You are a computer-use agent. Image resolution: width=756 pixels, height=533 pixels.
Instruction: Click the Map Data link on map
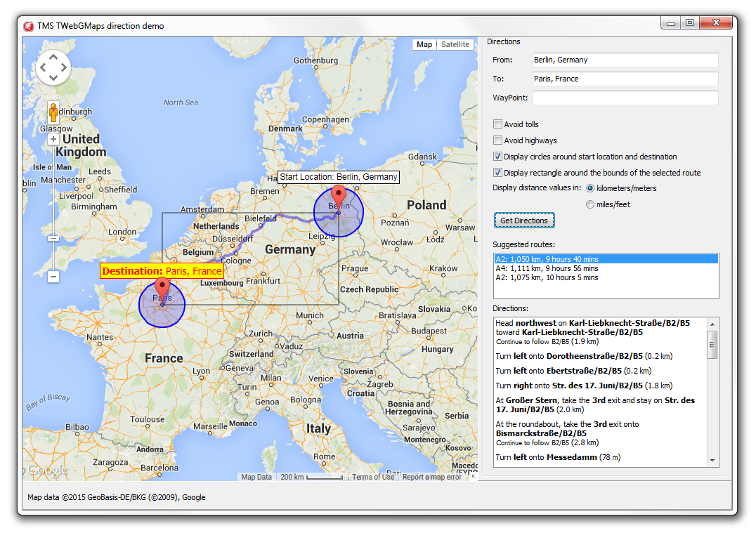coord(256,477)
